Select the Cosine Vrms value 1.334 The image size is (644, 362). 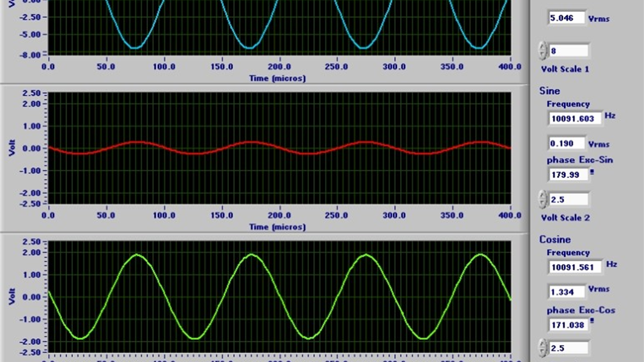(567, 291)
